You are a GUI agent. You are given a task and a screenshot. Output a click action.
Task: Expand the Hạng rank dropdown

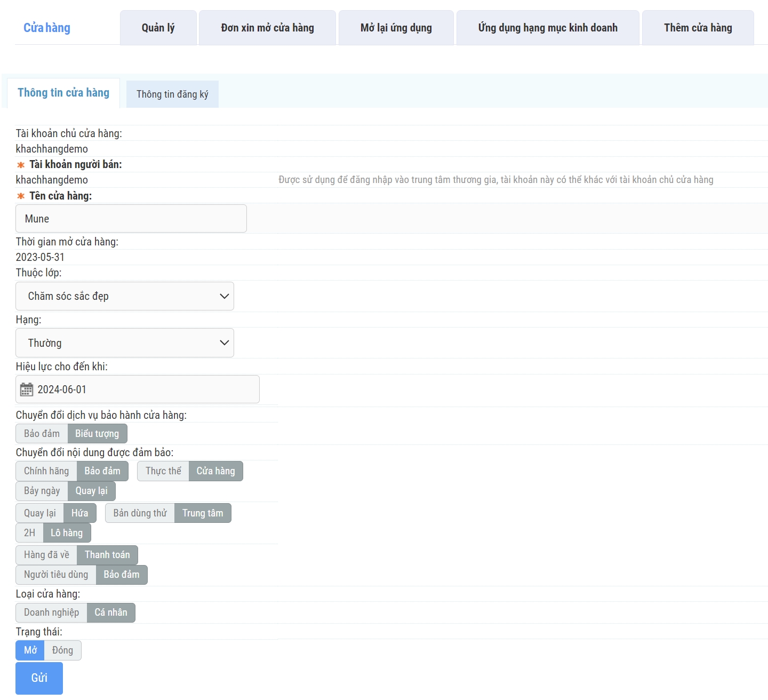[125, 343]
